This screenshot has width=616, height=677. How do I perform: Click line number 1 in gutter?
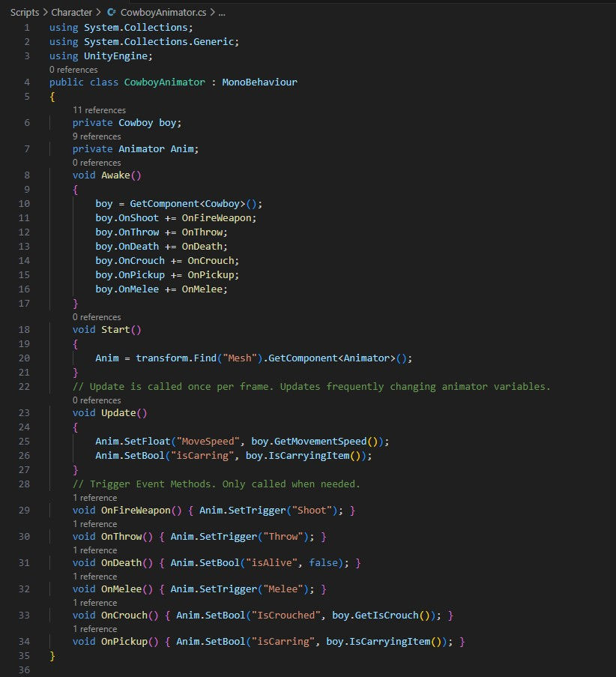[27, 28]
